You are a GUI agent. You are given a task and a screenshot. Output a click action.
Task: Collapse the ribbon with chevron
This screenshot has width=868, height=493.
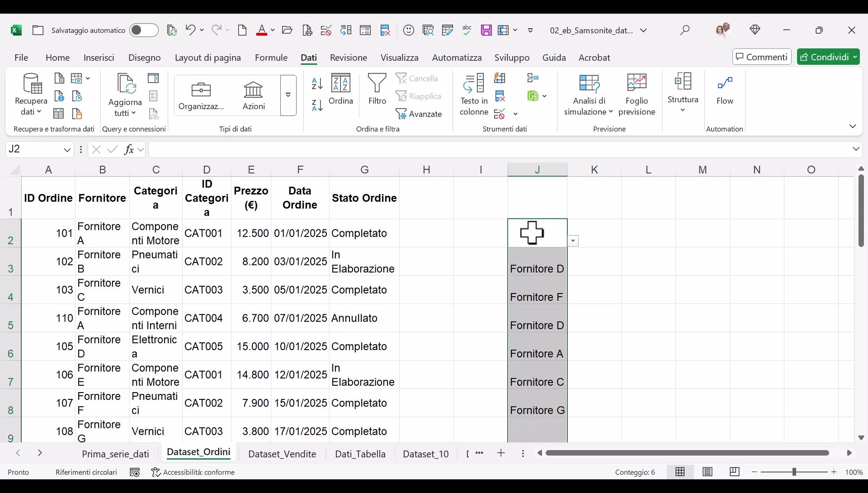pyautogui.click(x=853, y=126)
